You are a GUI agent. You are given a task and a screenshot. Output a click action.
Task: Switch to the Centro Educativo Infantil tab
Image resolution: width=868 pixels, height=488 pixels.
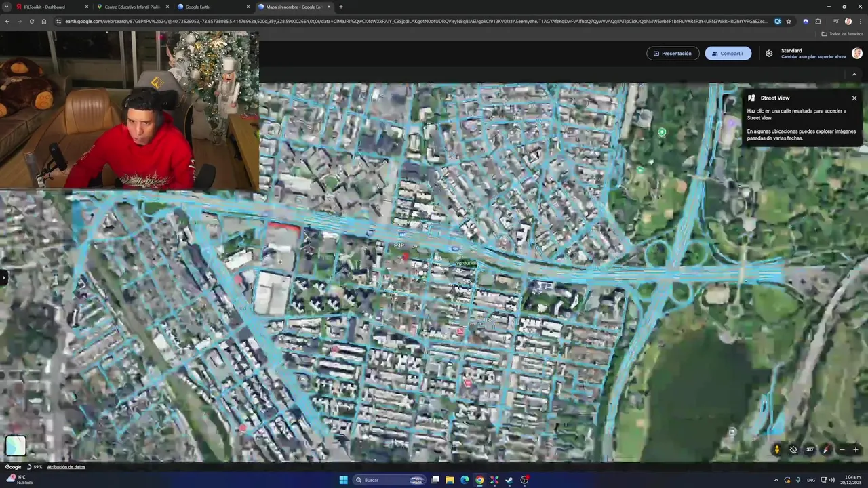click(x=132, y=7)
